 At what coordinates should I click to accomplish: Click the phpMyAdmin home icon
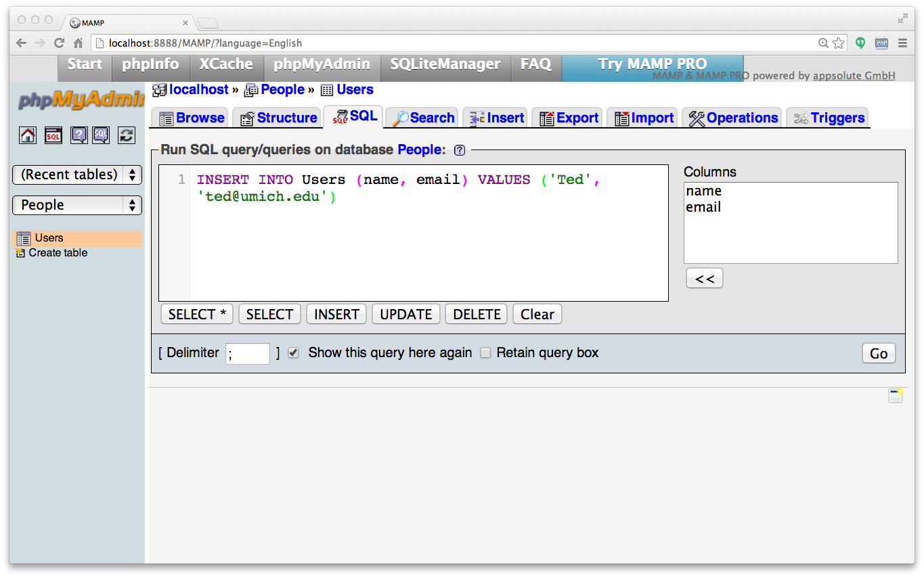tap(28, 135)
